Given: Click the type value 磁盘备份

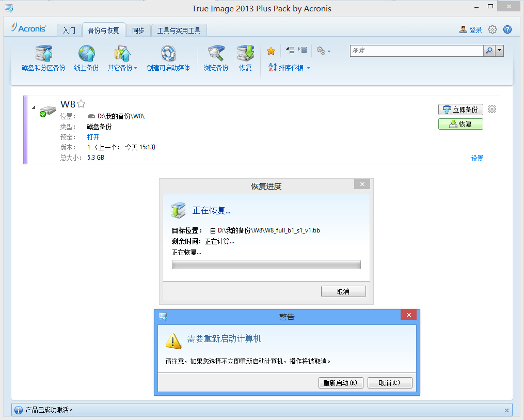Looking at the screenshot, I should tap(99, 127).
